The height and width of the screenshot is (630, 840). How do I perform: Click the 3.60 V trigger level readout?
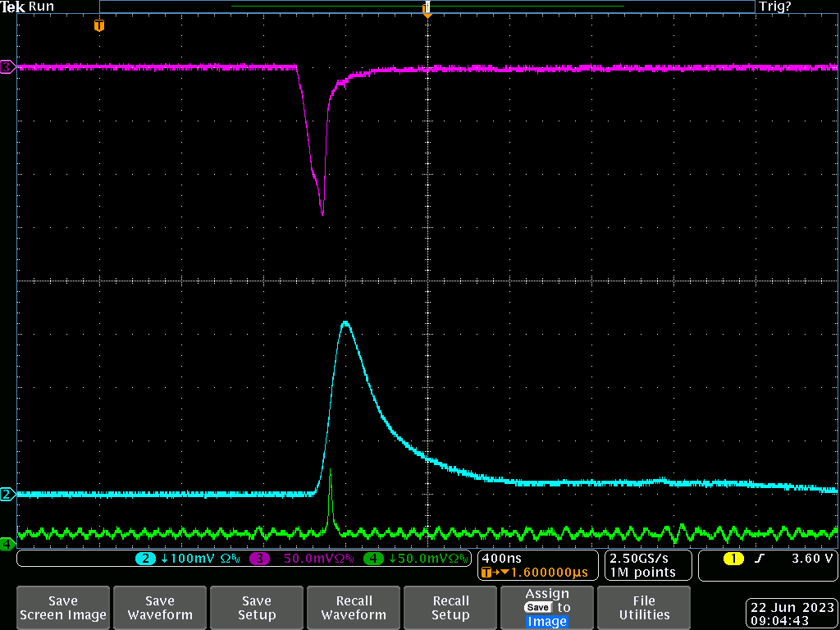tap(811, 559)
